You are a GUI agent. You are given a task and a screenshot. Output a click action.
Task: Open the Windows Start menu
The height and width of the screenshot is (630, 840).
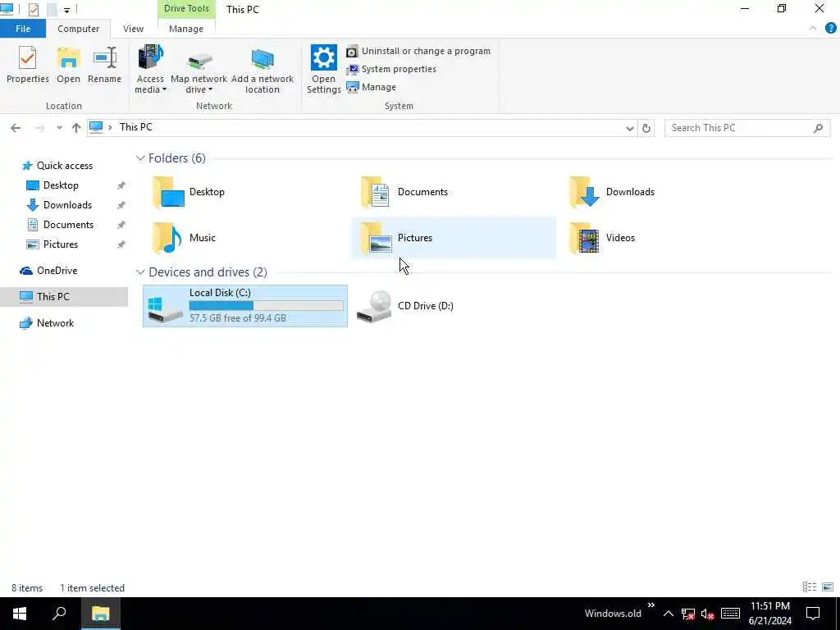pyautogui.click(x=20, y=614)
